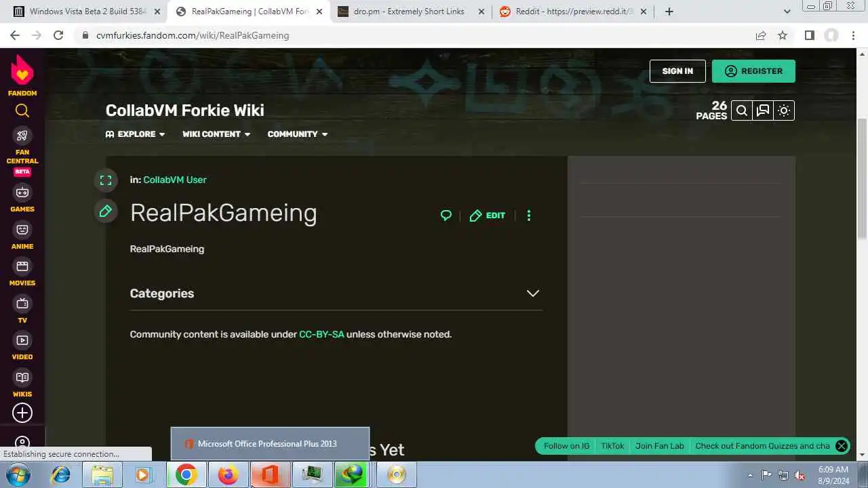Open Firefox from the taskbar

(228, 475)
